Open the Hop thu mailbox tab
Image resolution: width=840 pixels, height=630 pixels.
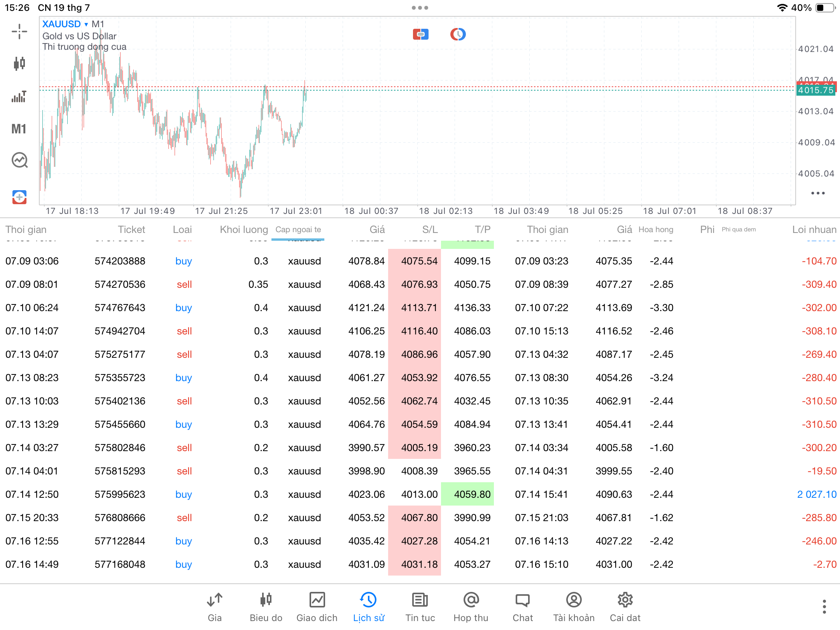(471, 607)
